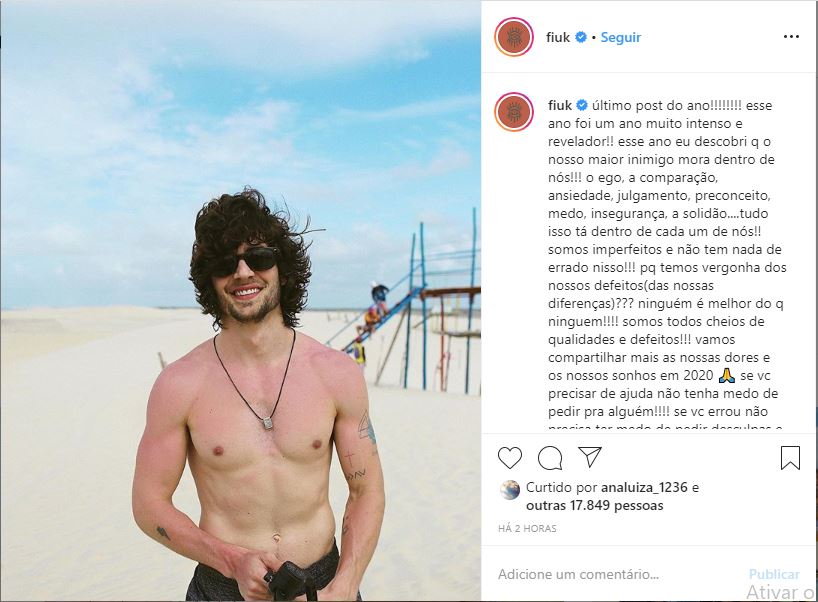Click the Publicar button
The width and height of the screenshot is (818, 602).
click(x=774, y=574)
